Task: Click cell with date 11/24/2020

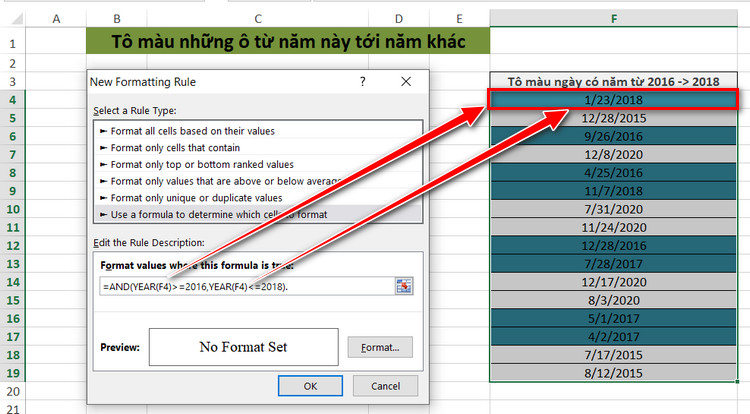Action: 614,227
